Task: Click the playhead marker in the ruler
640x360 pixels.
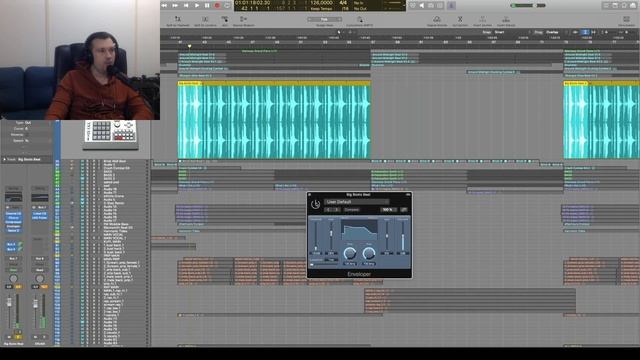Action: point(189,46)
